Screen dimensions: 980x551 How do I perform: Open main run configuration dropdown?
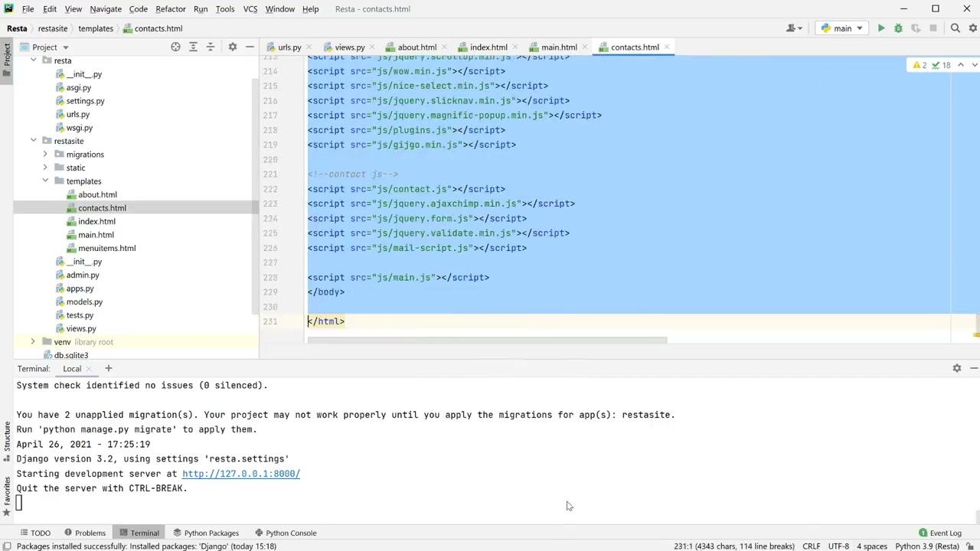pyautogui.click(x=841, y=28)
